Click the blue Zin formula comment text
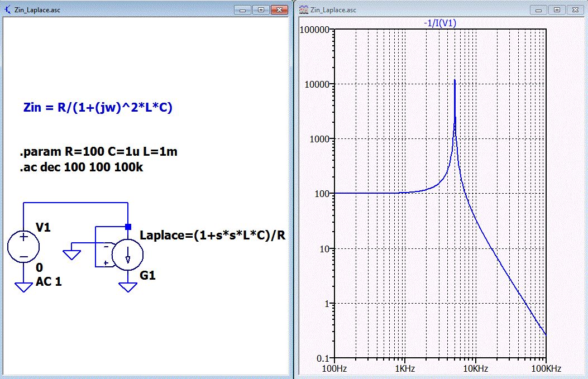Image resolution: width=588 pixels, height=379 pixels. [x=98, y=108]
